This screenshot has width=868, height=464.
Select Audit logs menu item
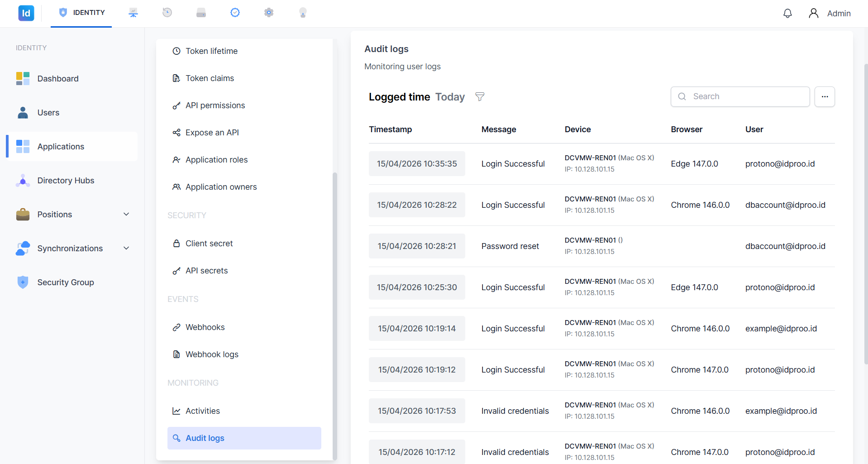(244, 438)
